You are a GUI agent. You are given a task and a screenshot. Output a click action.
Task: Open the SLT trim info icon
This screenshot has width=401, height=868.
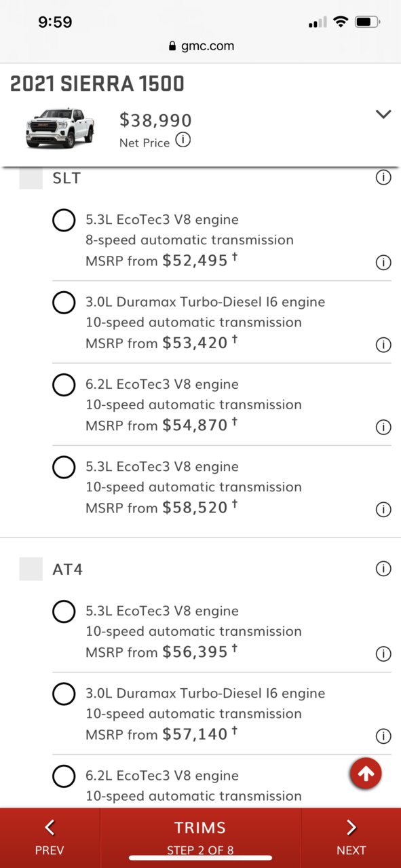(x=383, y=178)
